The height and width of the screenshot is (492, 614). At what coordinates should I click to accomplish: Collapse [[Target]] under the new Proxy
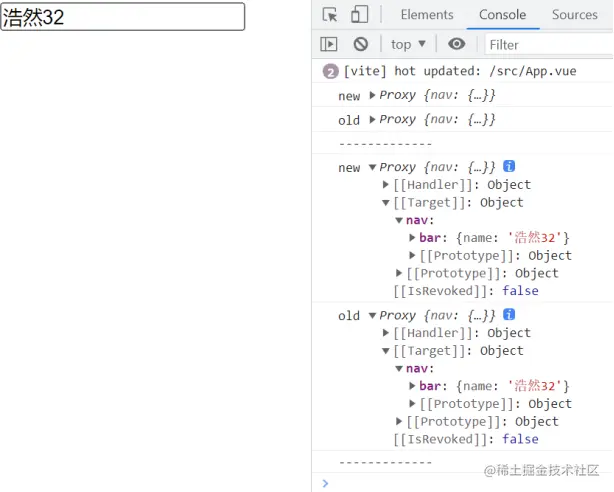click(x=386, y=203)
